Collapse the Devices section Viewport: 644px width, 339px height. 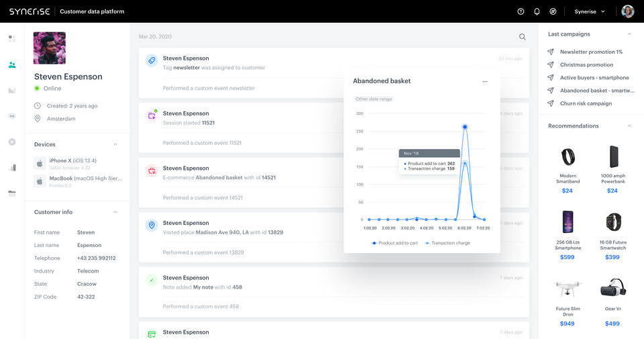point(115,144)
